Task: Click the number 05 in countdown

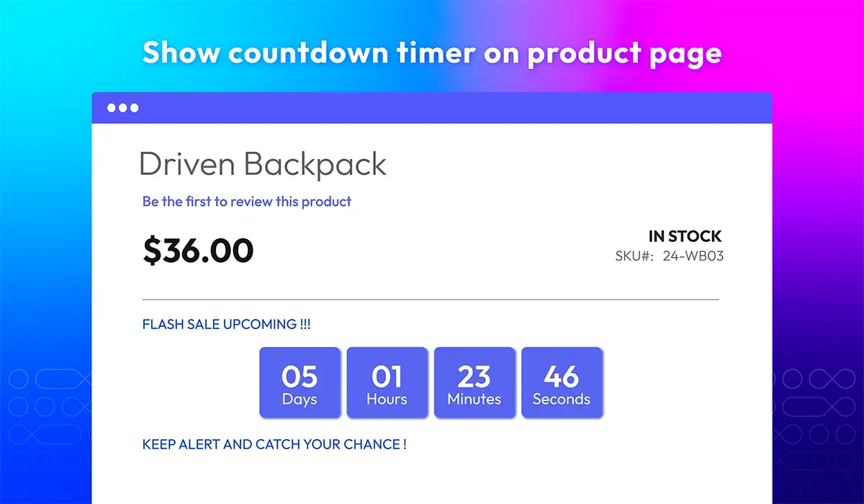Action: point(300,377)
